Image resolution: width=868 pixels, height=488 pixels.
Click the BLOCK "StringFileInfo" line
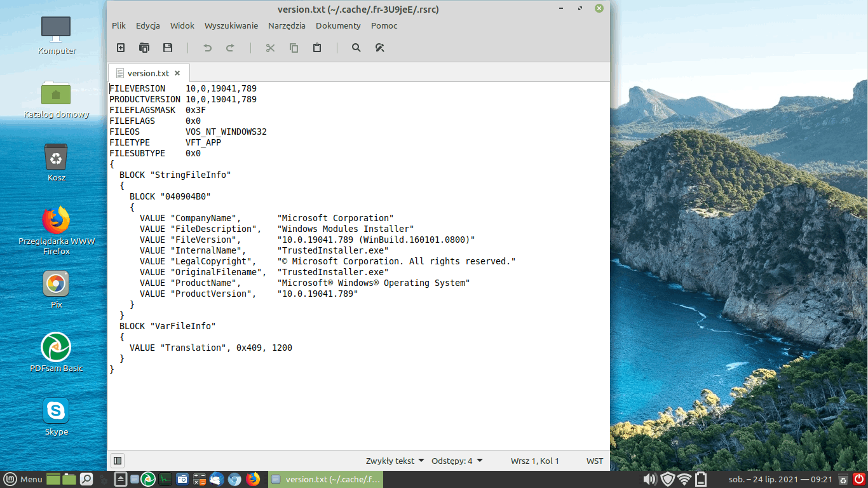point(175,175)
